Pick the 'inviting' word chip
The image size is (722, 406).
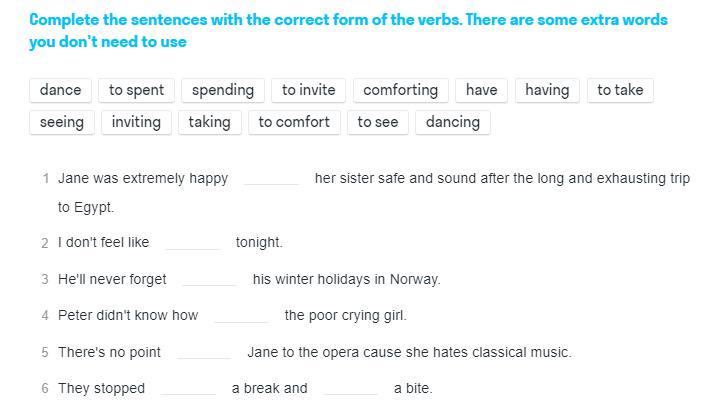coord(136,122)
